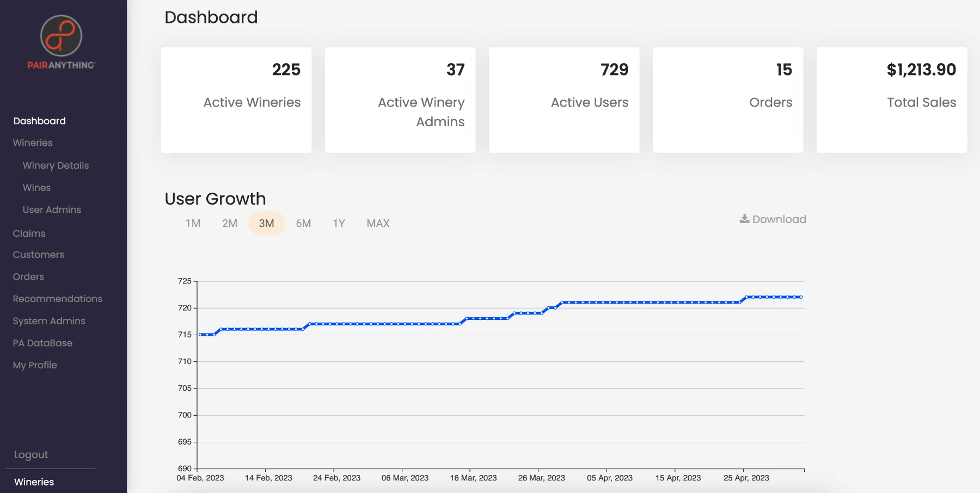Open Orders in the sidebar

[x=28, y=277]
